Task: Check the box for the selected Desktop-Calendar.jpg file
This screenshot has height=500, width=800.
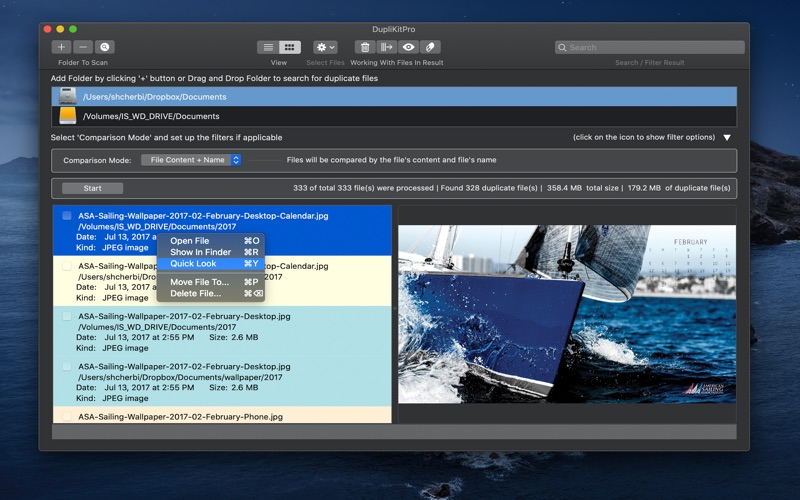Action: coord(67,215)
